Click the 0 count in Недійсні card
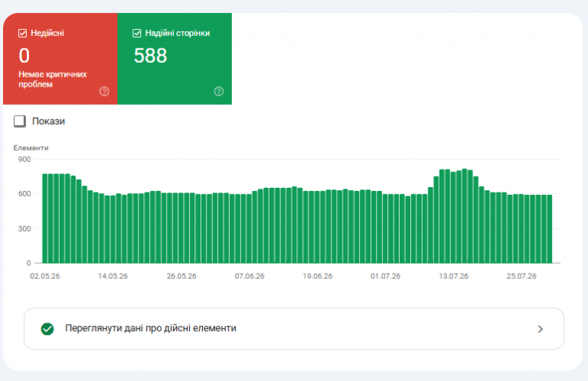 pyautogui.click(x=24, y=55)
